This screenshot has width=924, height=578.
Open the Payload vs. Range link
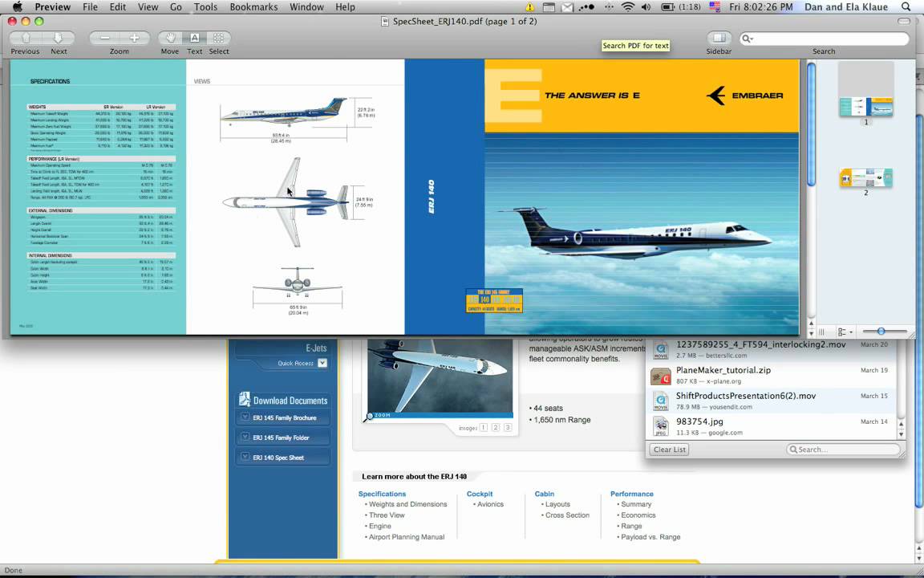pyautogui.click(x=650, y=537)
